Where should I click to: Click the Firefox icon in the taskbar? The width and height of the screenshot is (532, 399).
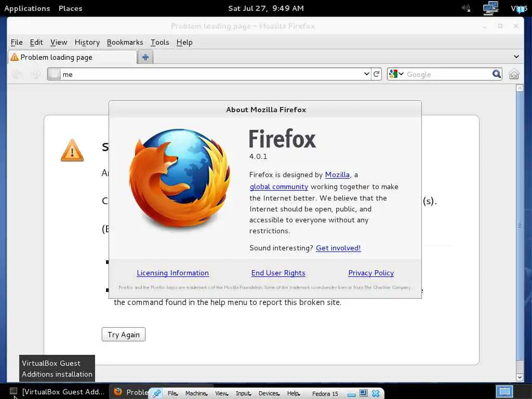coord(118,392)
